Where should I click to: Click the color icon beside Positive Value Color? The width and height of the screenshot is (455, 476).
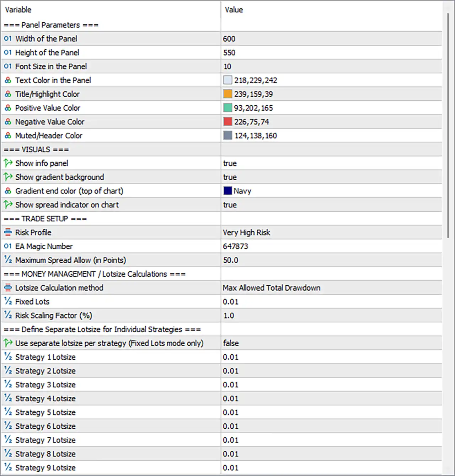(x=8, y=108)
